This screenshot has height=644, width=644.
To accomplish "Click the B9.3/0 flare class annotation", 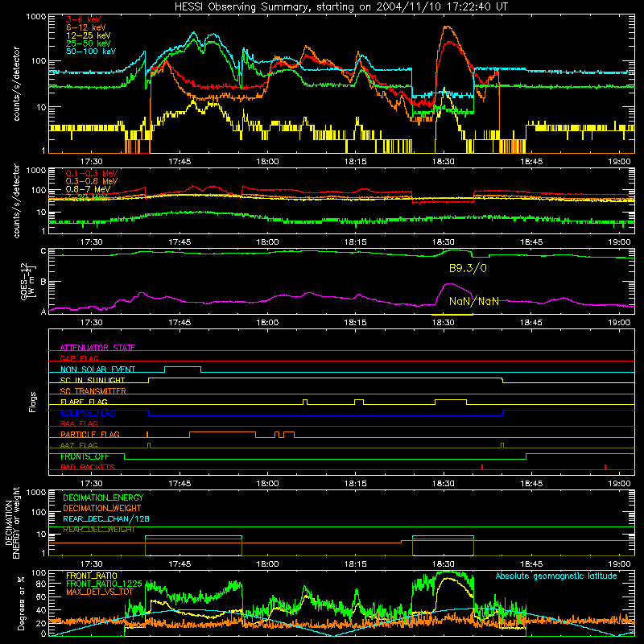I will (468, 268).
